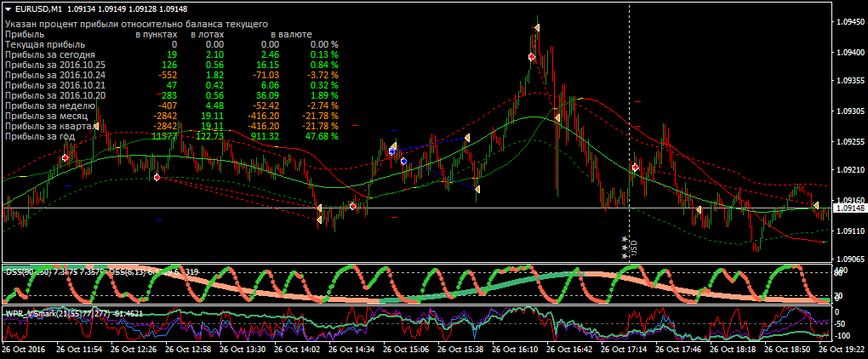Click the 'Прибыль за 2016.10.24' row label

[x=54, y=75]
